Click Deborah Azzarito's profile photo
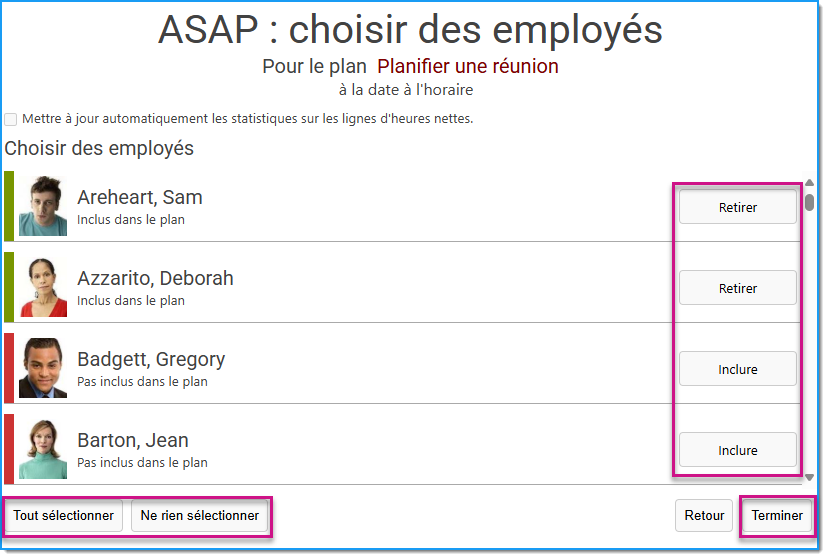827x558 pixels. (43, 287)
